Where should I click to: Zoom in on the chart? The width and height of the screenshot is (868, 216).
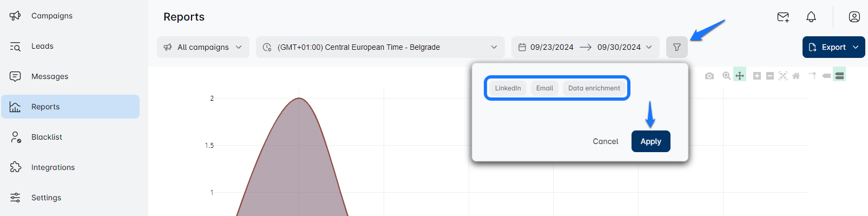click(x=757, y=76)
